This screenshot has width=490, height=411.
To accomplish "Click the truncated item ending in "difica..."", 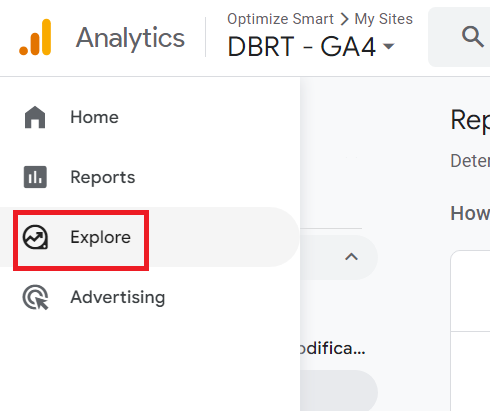I will pos(333,348).
